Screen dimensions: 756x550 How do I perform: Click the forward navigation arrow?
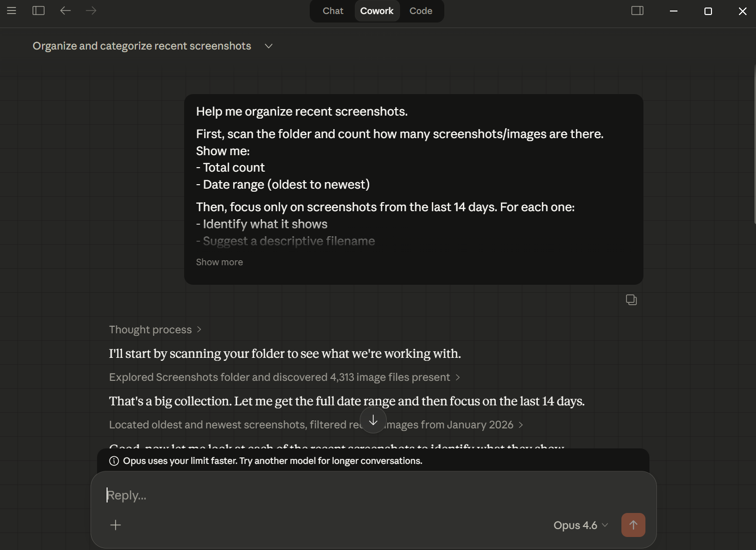(91, 11)
